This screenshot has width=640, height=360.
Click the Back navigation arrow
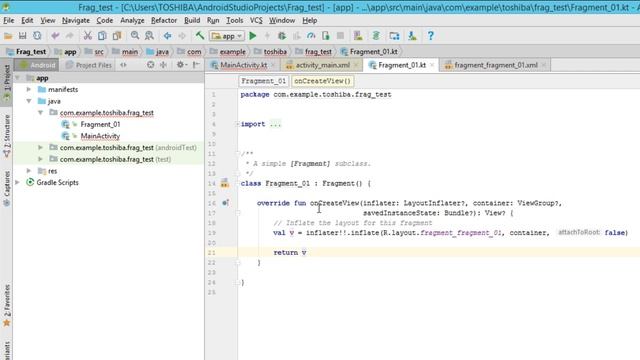click(x=167, y=36)
